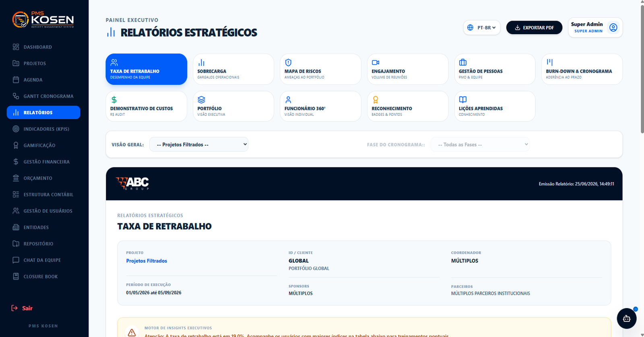
Task: Click the Gestão Financeira dollar icon
Action: click(16, 162)
